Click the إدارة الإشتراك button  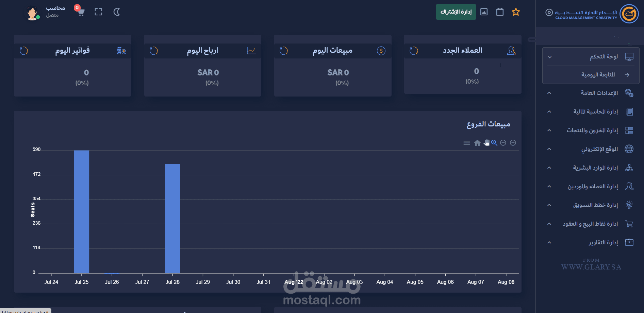[456, 12]
